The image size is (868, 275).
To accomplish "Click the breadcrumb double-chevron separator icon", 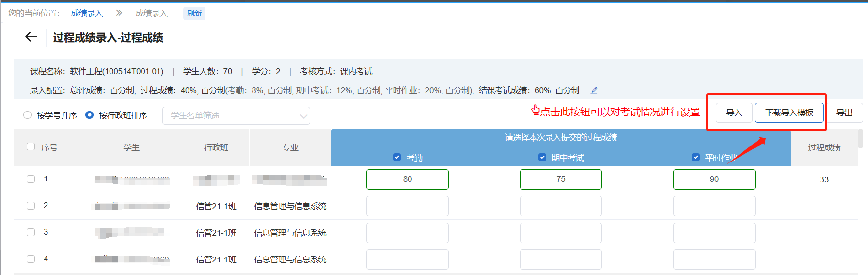I will point(119,13).
